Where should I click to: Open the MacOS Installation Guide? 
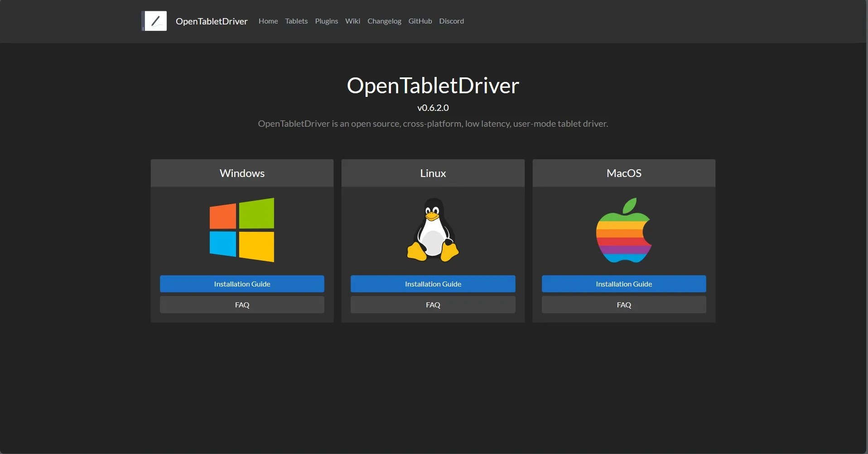[624, 284]
